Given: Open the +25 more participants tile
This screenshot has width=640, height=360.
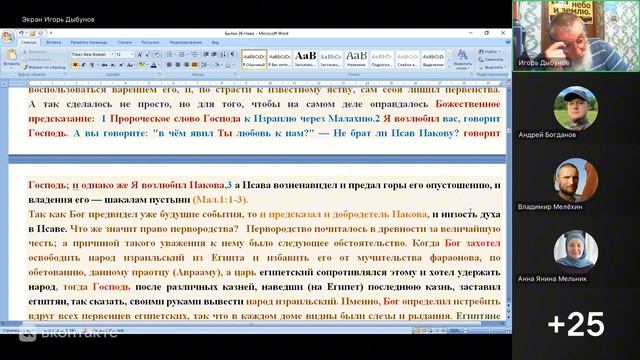Looking at the screenshot, I should pos(576,324).
